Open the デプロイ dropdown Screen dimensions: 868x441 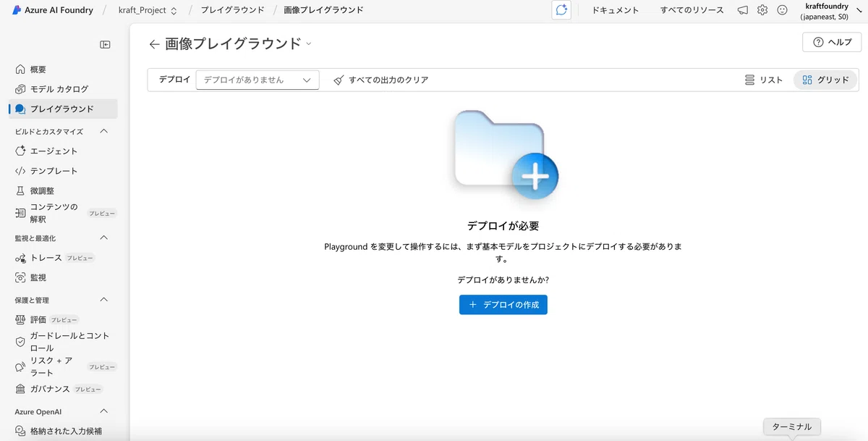tap(258, 80)
